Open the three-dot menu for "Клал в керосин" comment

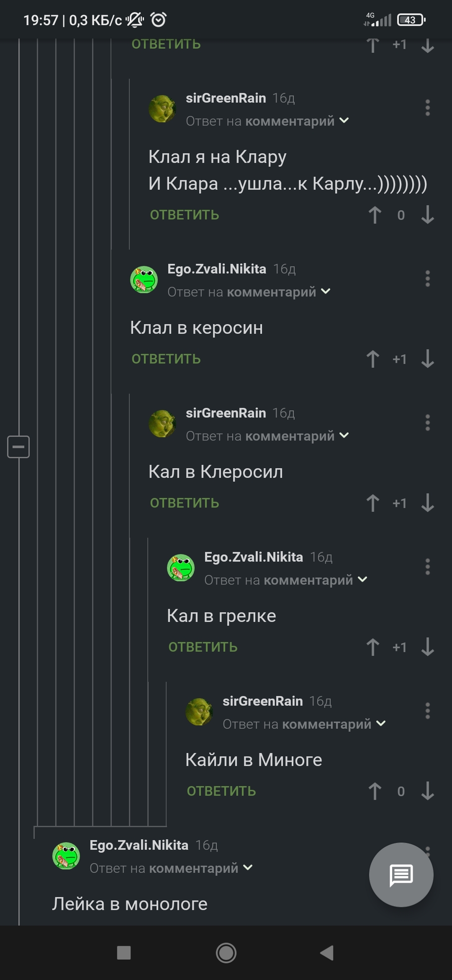coord(427,279)
